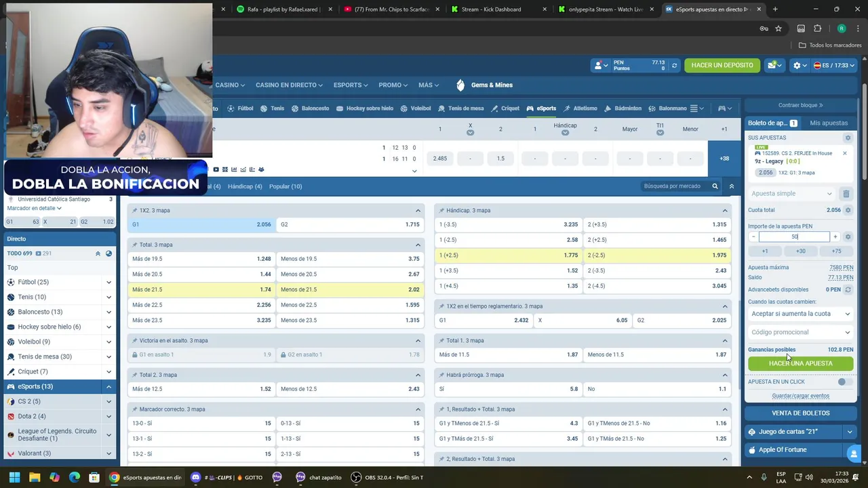Increase stake with the plus stepper
The image size is (868, 488).
pos(835,237)
